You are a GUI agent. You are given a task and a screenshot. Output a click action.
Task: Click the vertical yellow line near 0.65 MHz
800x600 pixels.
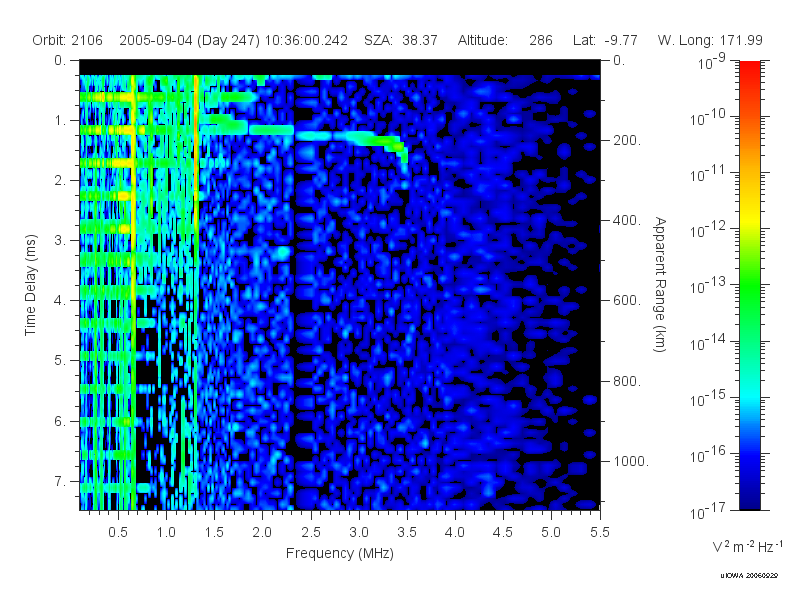[134, 291]
